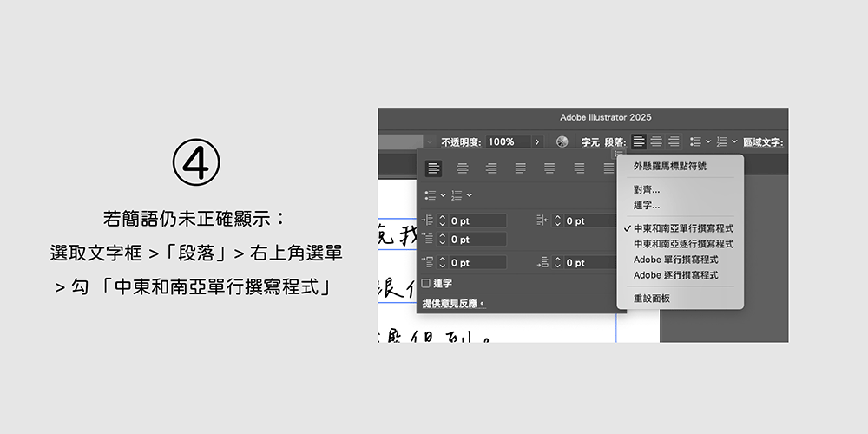The image size is (868, 434).
Task: Enable the 連字 hyphenation checkbox
Action: tap(426, 283)
